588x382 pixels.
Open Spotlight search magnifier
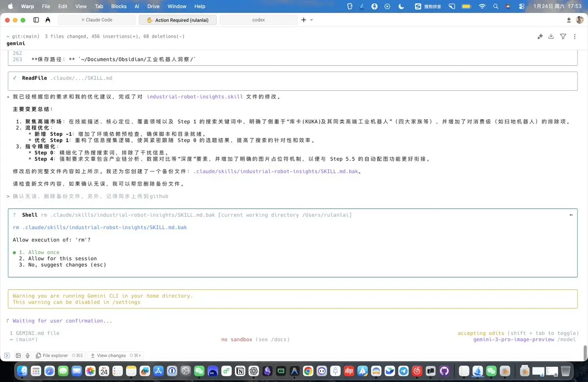coord(496,6)
